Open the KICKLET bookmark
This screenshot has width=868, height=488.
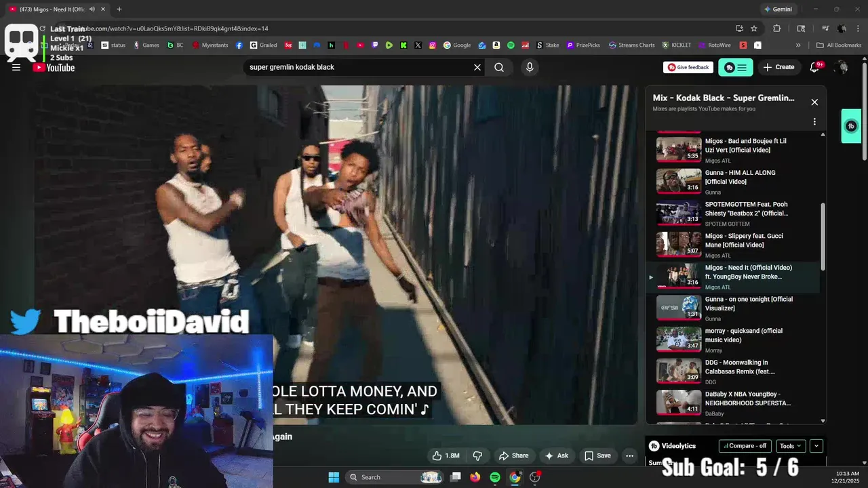677,45
